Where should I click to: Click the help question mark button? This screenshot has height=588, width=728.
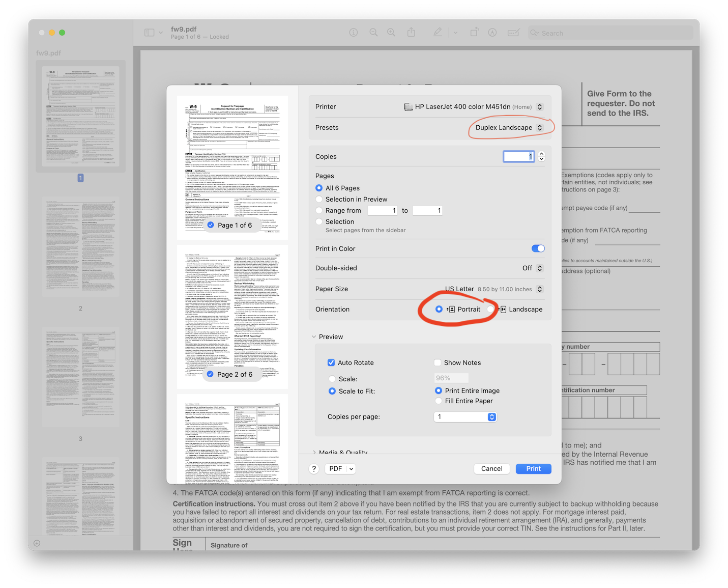point(314,469)
